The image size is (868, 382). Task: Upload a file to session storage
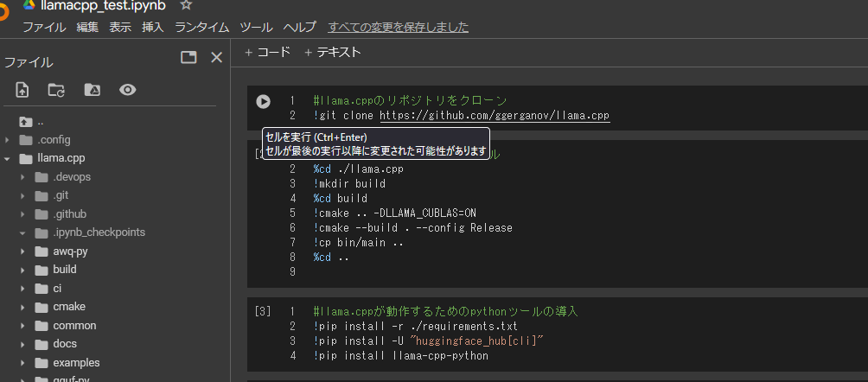coord(22,90)
